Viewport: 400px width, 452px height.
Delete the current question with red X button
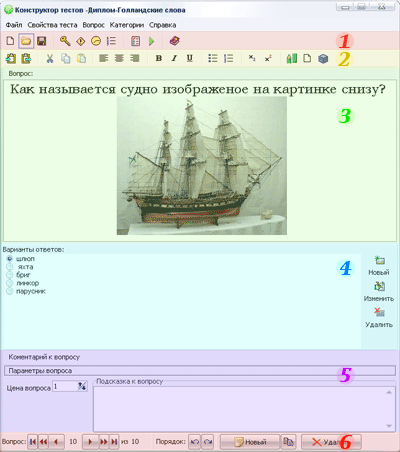(331, 442)
